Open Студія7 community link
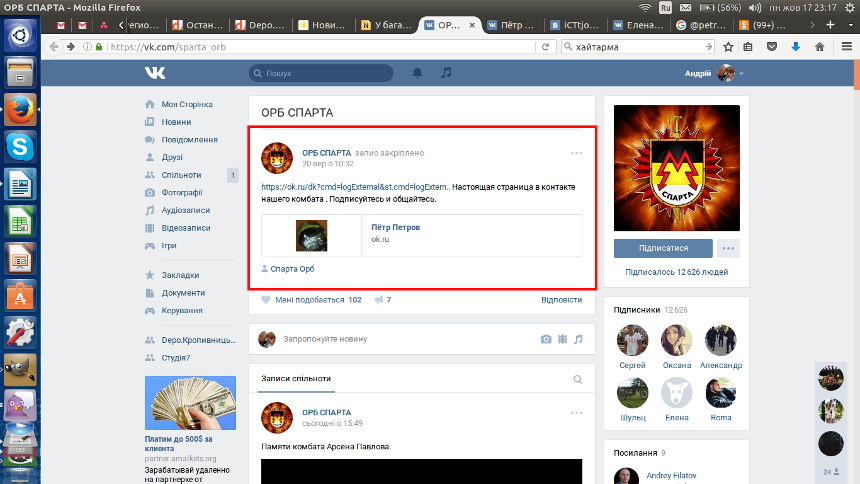The width and height of the screenshot is (860, 484). point(176,357)
